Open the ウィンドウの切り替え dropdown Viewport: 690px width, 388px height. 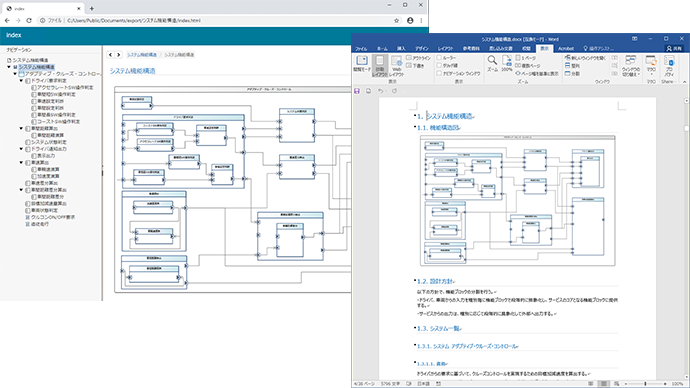click(631, 66)
